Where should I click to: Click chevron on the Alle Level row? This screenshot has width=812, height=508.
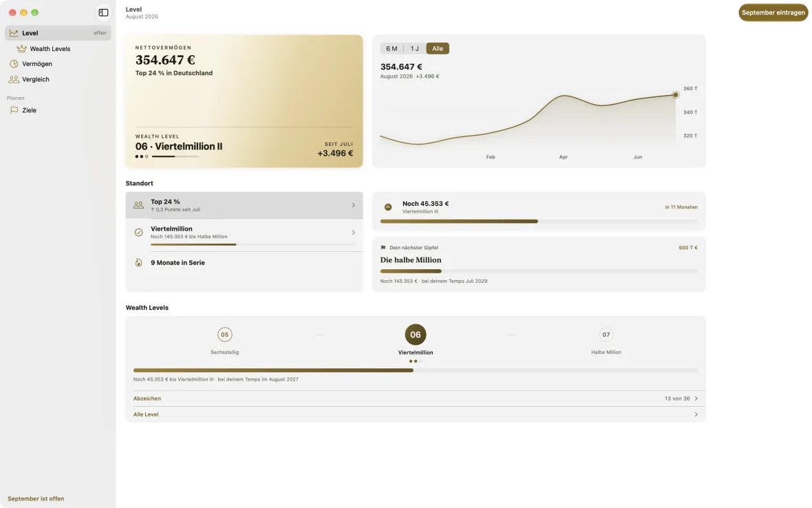pos(696,414)
